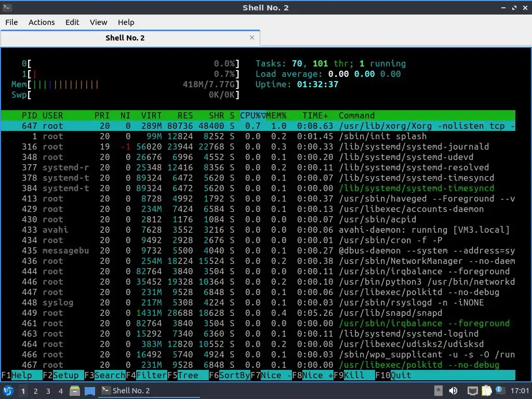
Task: Click the CPU 1 usage meter bar
Action: 130,74
